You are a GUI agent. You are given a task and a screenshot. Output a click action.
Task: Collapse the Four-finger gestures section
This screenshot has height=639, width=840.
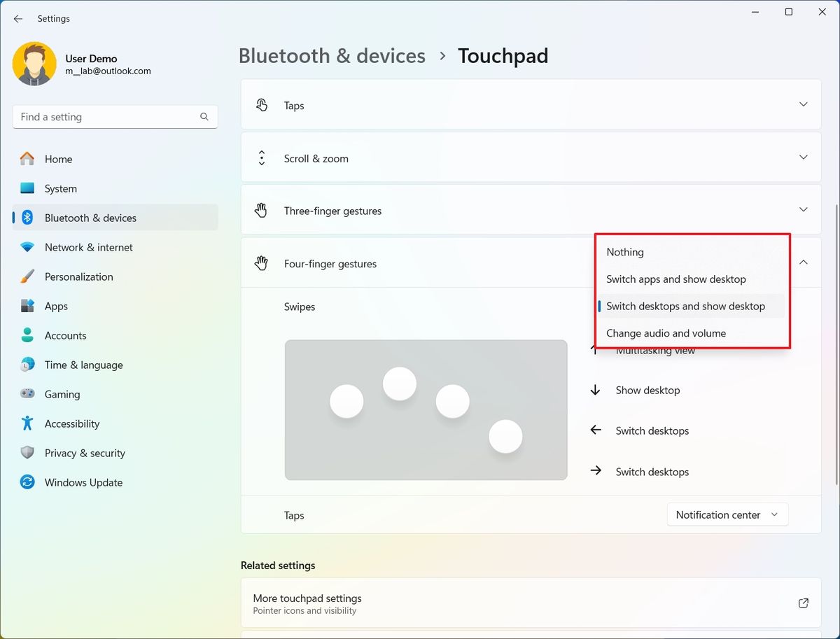[x=803, y=263]
